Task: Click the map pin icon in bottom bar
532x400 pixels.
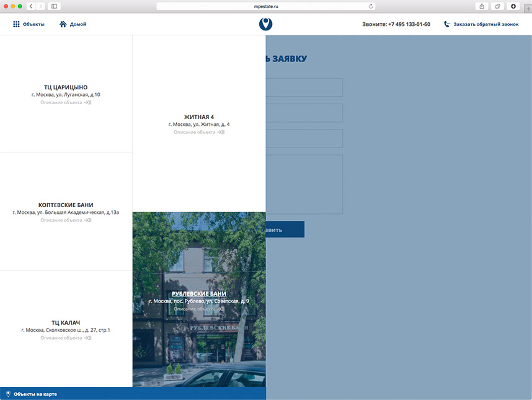Action: coord(8,394)
